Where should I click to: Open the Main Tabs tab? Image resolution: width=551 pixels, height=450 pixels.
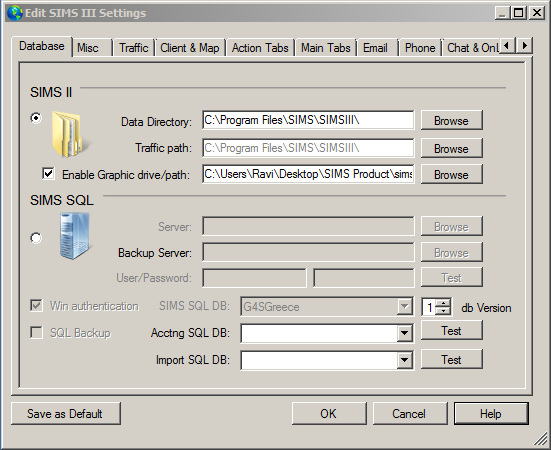[326, 48]
